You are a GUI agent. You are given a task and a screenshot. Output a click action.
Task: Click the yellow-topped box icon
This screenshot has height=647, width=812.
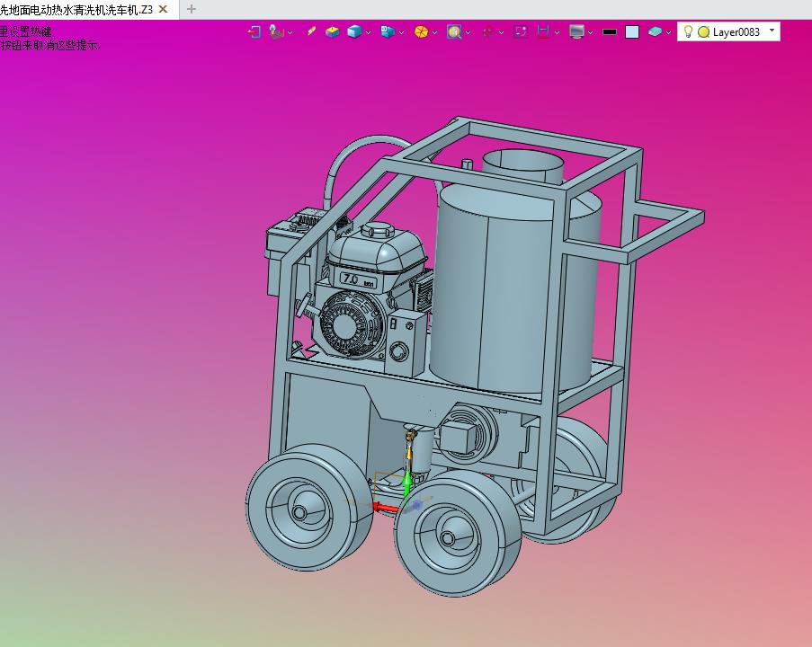(332, 32)
